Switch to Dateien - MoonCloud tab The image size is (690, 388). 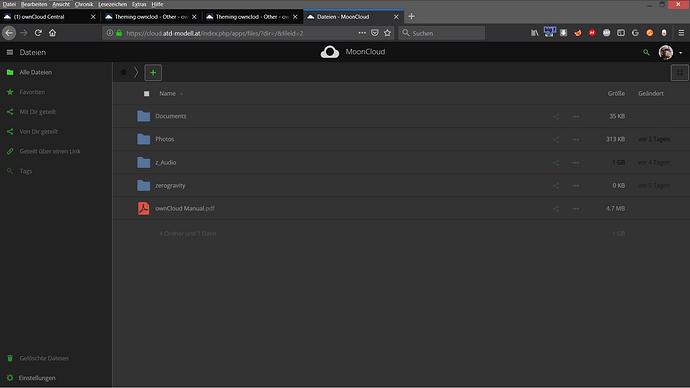coord(353,17)
